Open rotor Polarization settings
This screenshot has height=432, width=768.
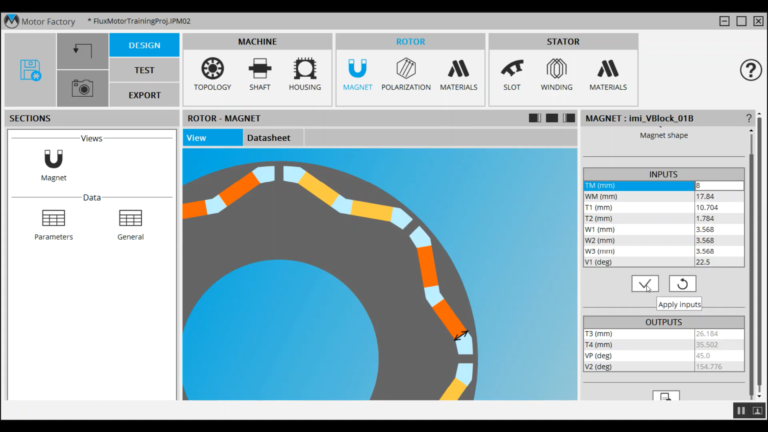406,74
